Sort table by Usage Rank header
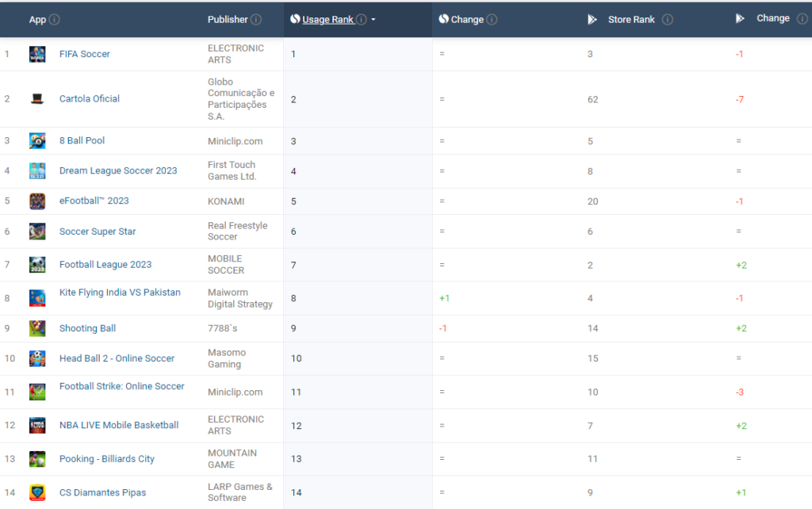This screenshot has height=509, width=812. tap(327, 20)
